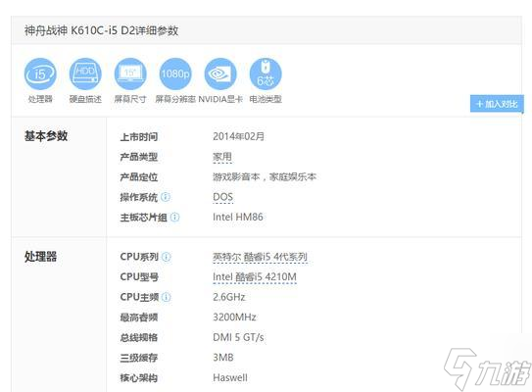Screen dimensions: 532x392
Task: Open info icon next to CPU系列
Action: (166, 257)
